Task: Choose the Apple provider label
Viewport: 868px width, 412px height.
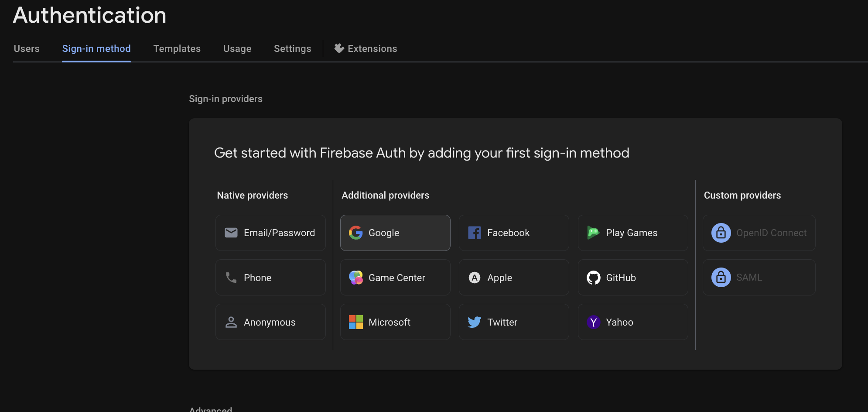Action: (x=500, y=278)
